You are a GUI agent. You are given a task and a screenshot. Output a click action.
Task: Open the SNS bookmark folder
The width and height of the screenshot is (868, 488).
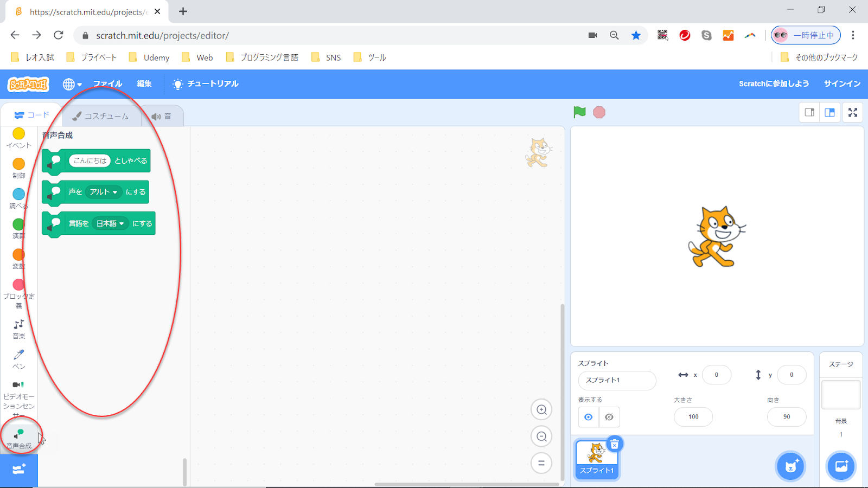point(327,57)
